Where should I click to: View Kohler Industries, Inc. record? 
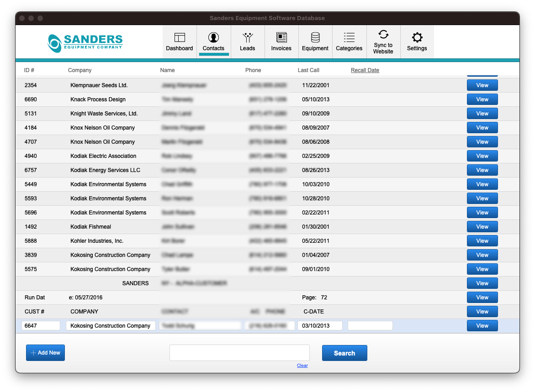tap(482, 241)
